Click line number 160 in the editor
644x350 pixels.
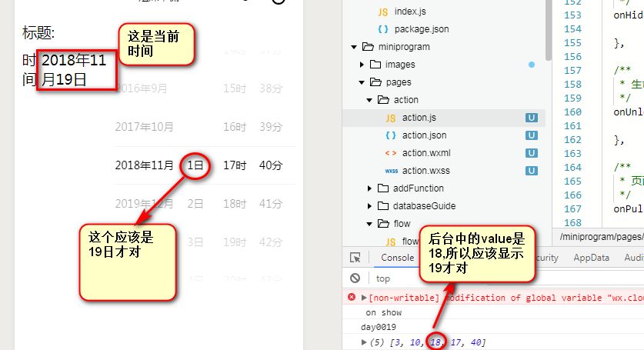(572, 112)
